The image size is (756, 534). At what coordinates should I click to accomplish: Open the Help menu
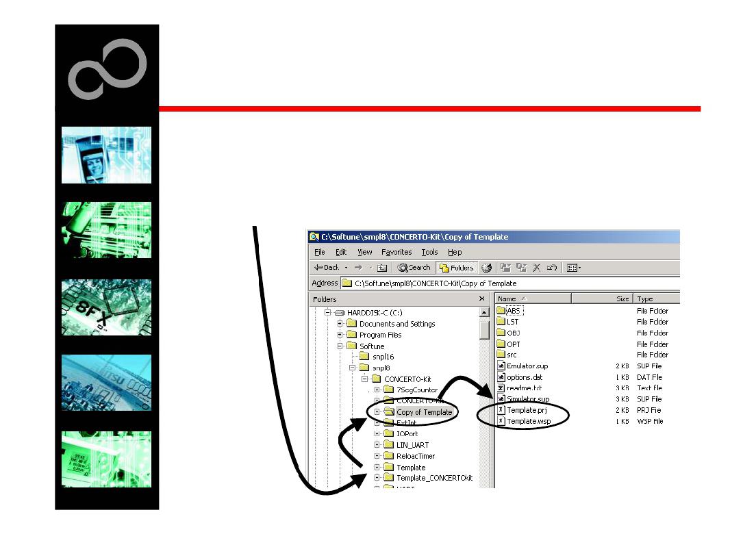click(x=455, y=252)
